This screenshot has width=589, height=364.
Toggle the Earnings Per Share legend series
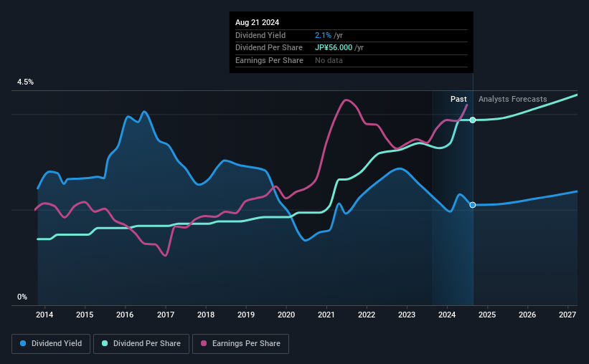240,343
